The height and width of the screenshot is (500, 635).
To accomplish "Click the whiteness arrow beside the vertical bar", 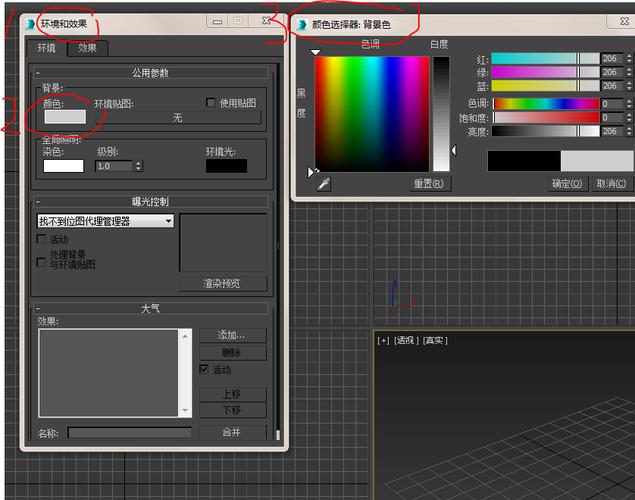I will click(454, 151).
